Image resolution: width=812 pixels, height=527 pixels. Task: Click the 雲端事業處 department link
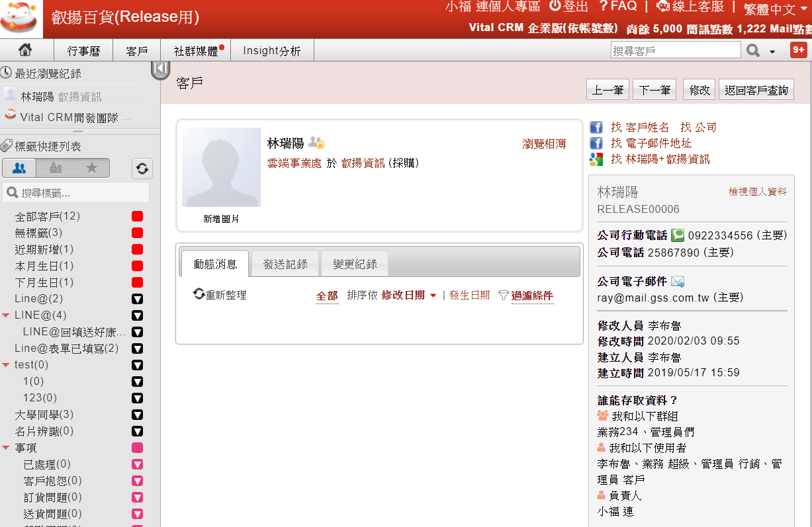(294, 163)
